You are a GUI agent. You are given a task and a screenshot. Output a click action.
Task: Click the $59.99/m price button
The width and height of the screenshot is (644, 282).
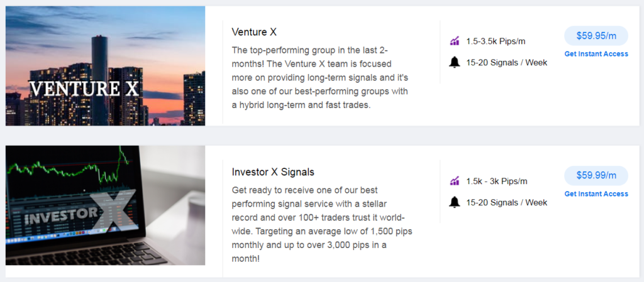click(596, 175)
